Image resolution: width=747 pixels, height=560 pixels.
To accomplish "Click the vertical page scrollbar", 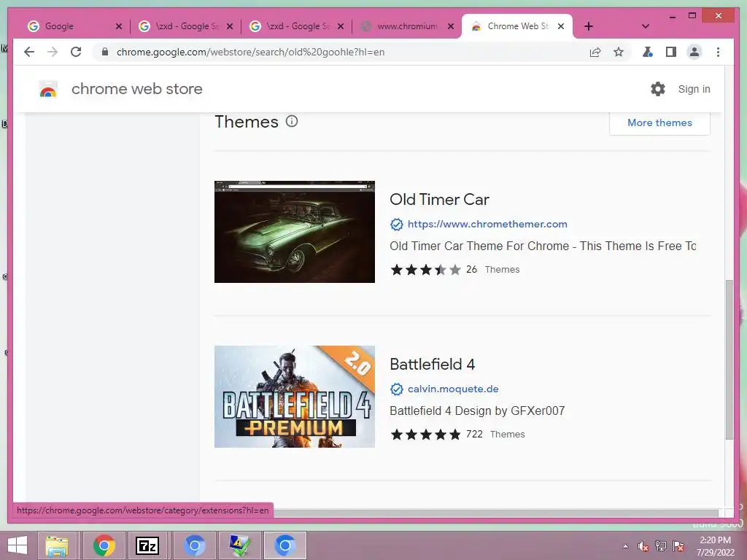I will (x=729, y=359).
